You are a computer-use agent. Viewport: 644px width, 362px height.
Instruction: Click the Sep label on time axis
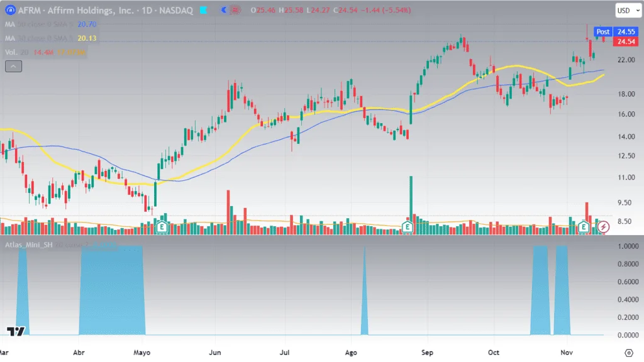tap(427, 353)
